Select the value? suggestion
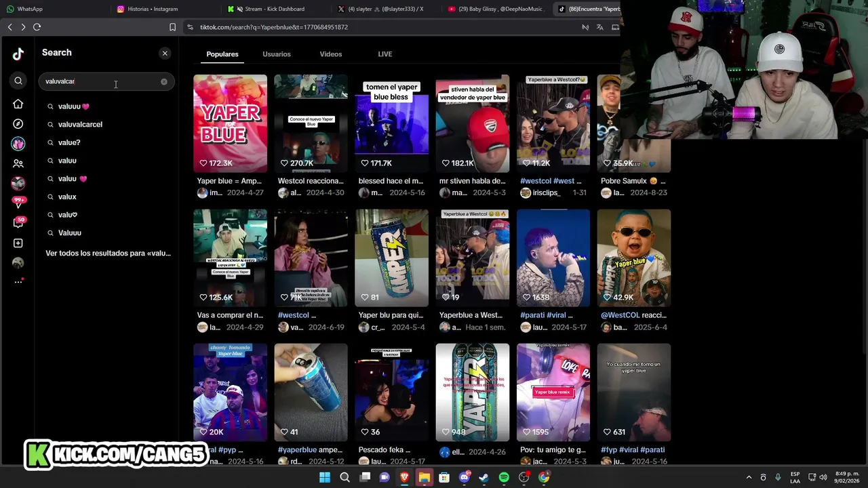This screenshot has width=868, height=488. click(x=69, y=143)
